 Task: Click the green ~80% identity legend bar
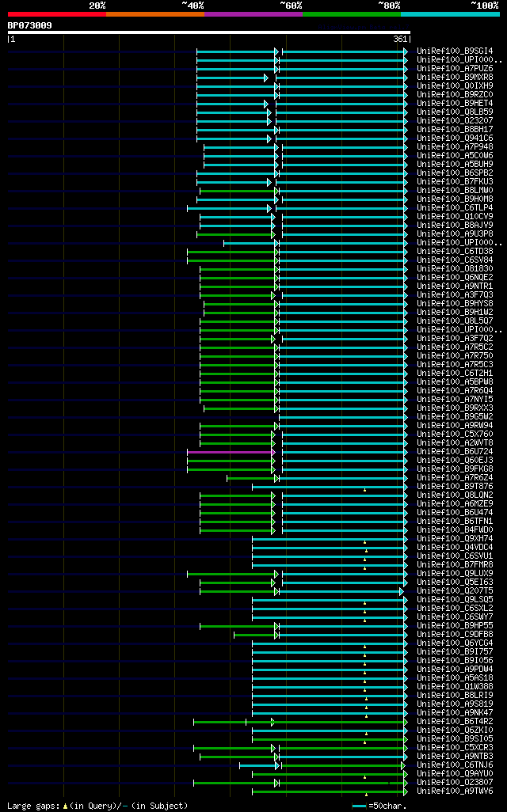pyautogui.click(x=352, y=14)
